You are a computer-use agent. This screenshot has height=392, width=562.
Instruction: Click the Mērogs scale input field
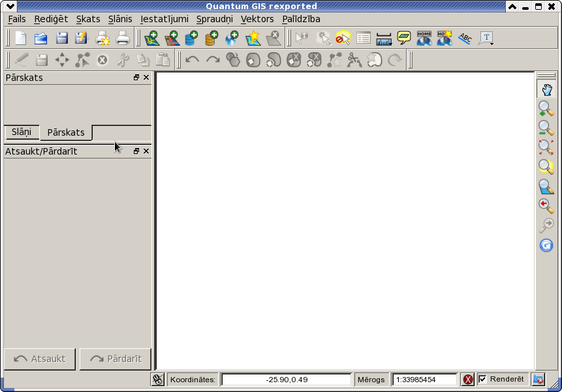tap(425, 380)
